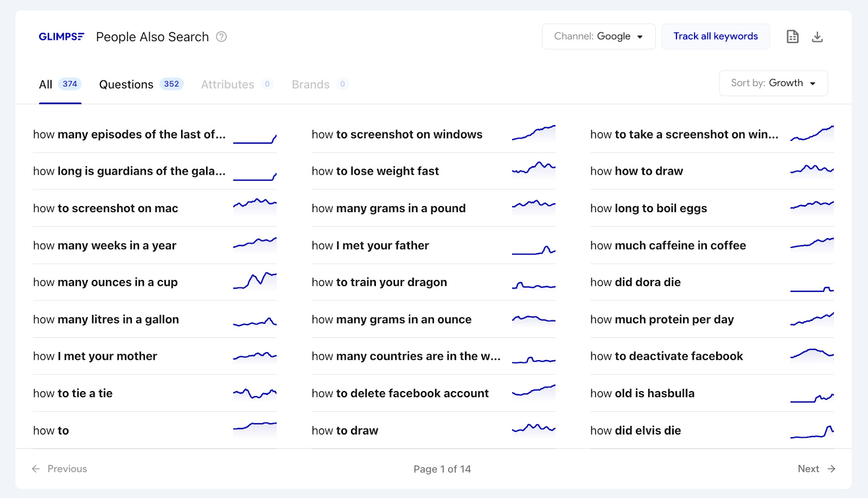The height and width of the screenshot is (498, 868).
Task: Open the Sort by Growth dropdown
Action: (773, 83)
